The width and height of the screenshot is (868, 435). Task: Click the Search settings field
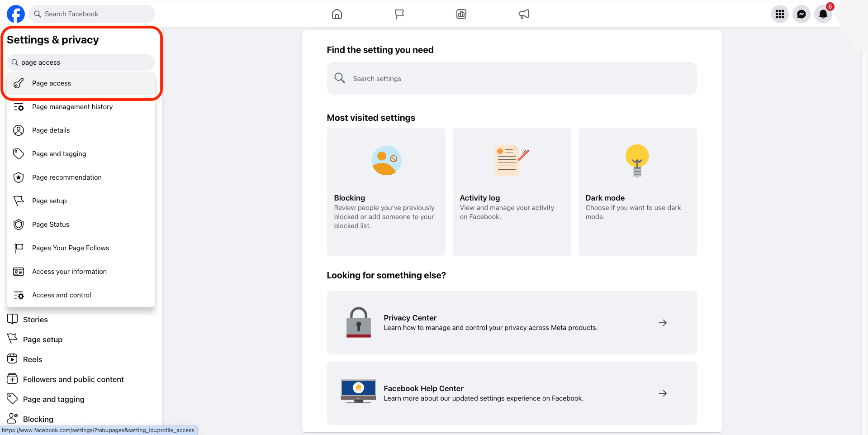point(512,78)
